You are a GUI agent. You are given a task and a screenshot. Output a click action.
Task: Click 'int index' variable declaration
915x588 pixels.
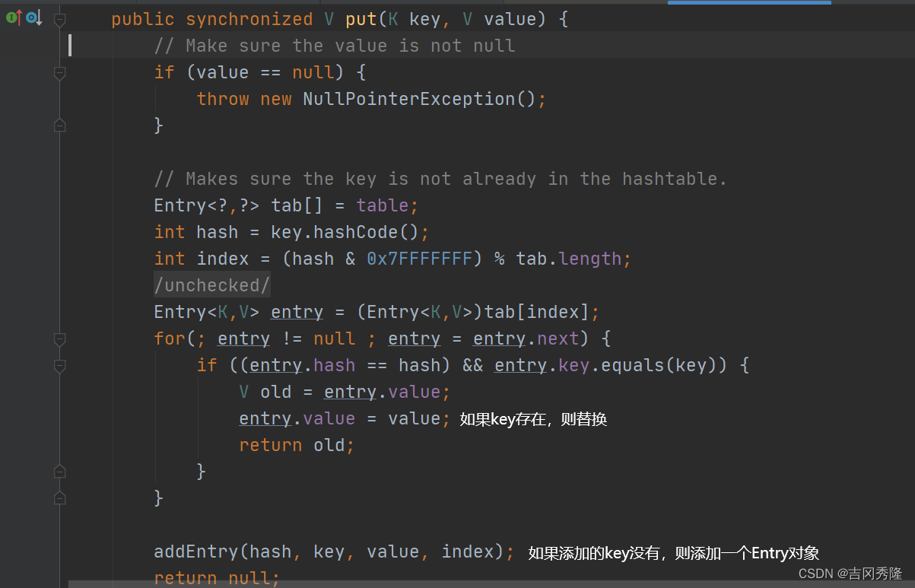(202, 259)
